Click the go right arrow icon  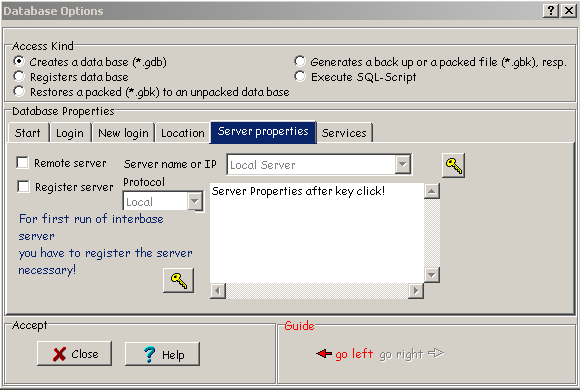pyautogui.click(x=436, y=353)
